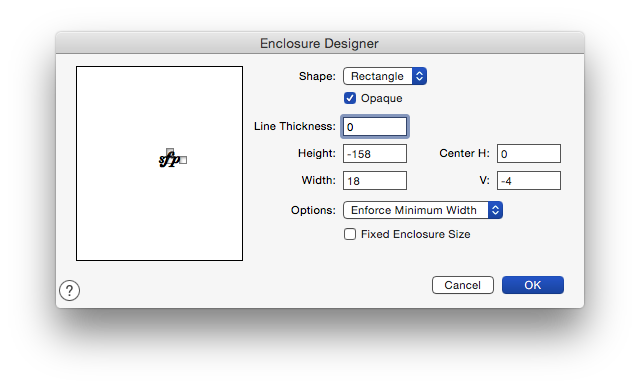Click the Center H field

pyautogui.click(x=529, y=153)
